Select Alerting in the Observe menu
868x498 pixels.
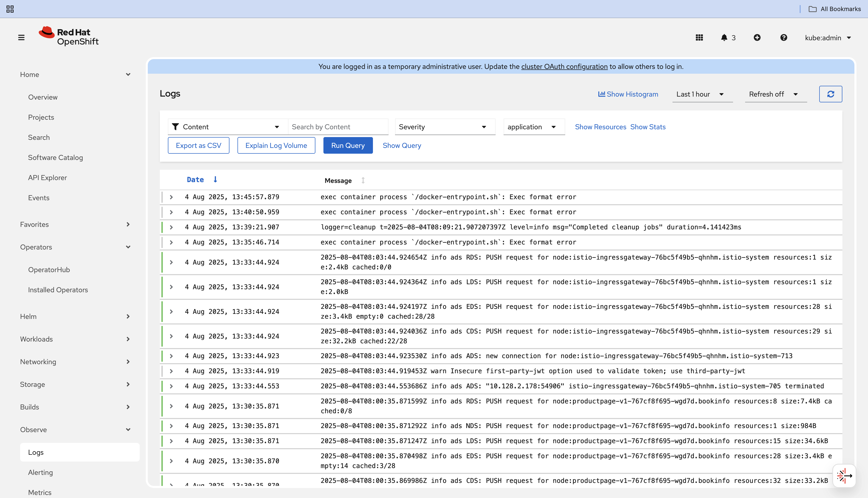40,472
